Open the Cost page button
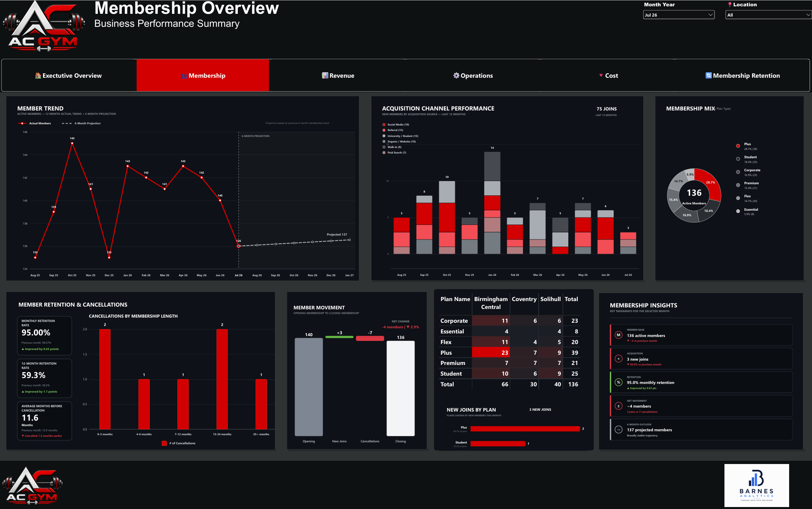The width and height of the screenshot is (812, 509). [609, 75]
